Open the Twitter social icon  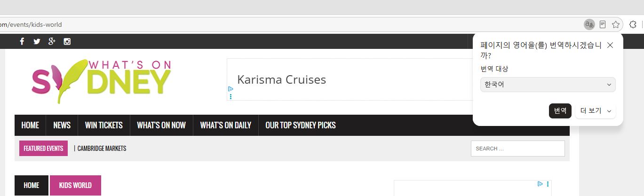click(37, 41)
